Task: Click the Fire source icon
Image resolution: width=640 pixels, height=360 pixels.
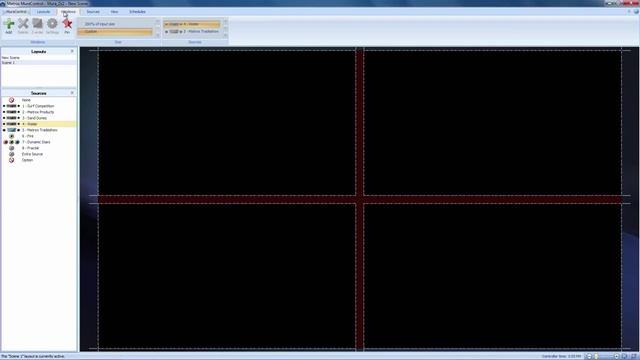Action: tap(11, 136)
